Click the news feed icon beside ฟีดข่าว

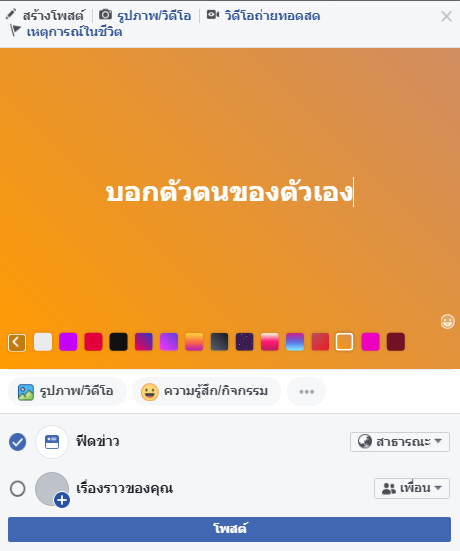[x=52, y=442]
